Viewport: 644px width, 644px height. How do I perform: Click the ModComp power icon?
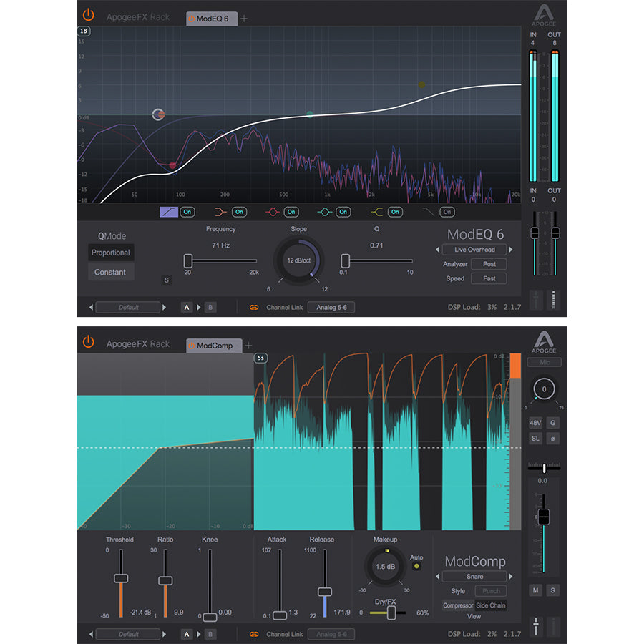click(x=88, y=342)
